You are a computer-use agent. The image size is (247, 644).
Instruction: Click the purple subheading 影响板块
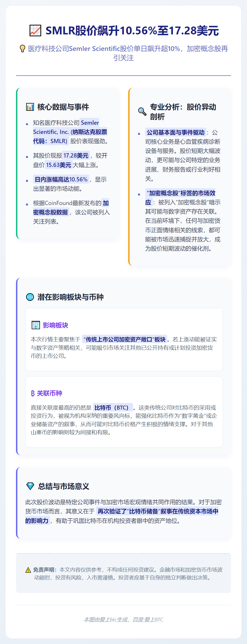(55, 325)
